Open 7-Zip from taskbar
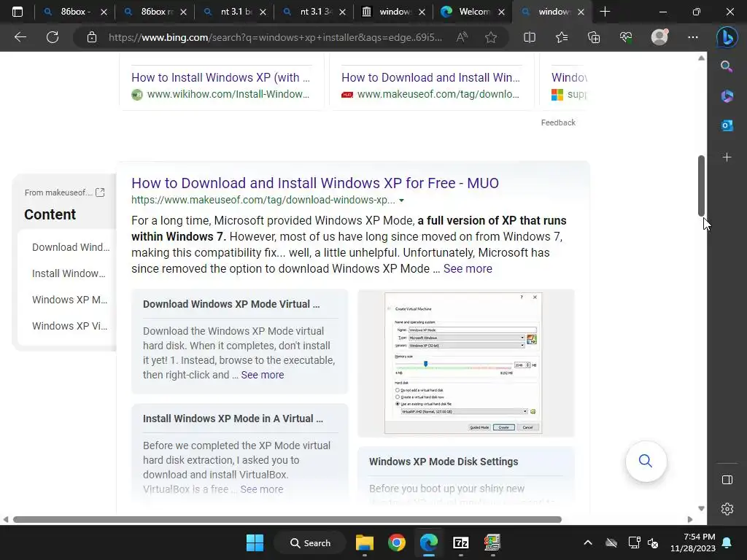 461,542
